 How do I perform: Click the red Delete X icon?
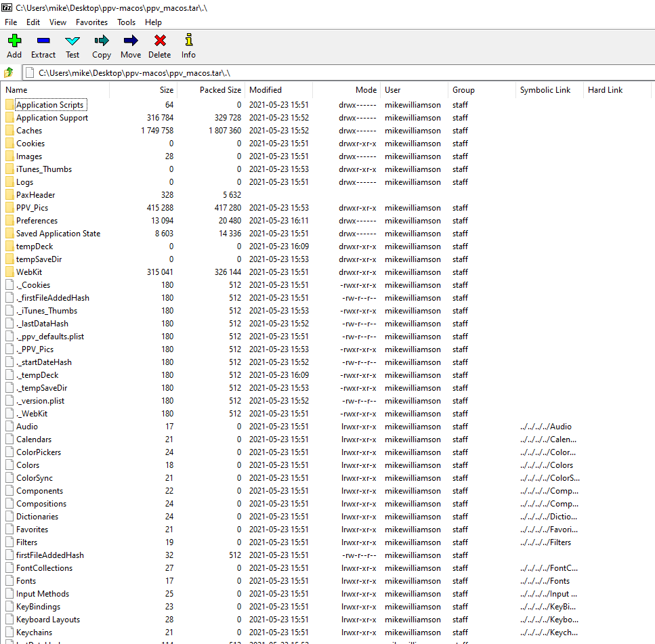coord(160,41)
